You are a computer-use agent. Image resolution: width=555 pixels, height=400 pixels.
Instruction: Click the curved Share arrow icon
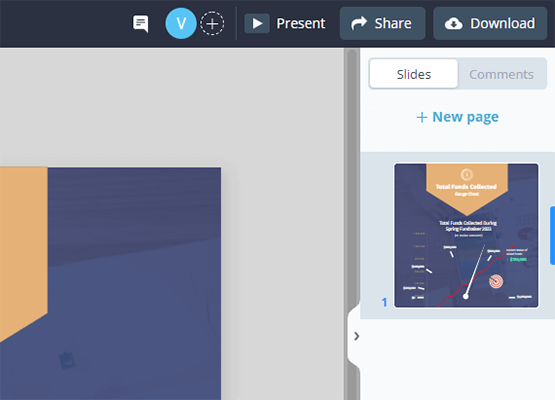click(359, 23)
